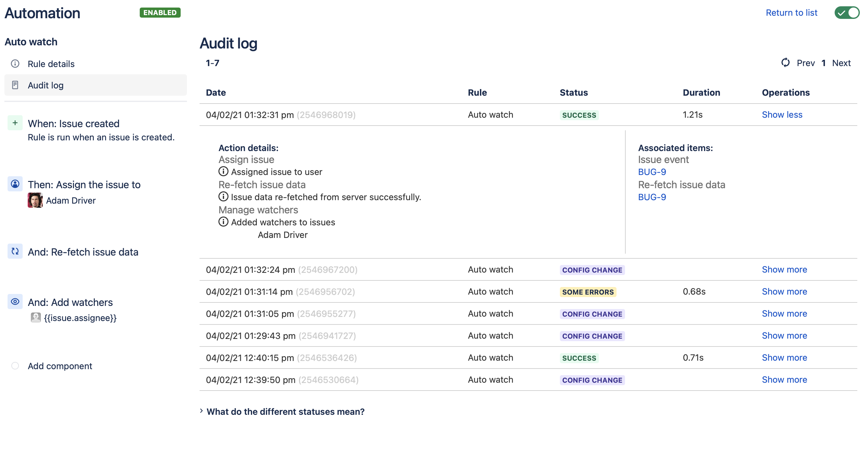The height and width of the screenshot is (462, 868).
Task: Show more for the SOME ERRORS entry
Action: (x=784, y=291)
